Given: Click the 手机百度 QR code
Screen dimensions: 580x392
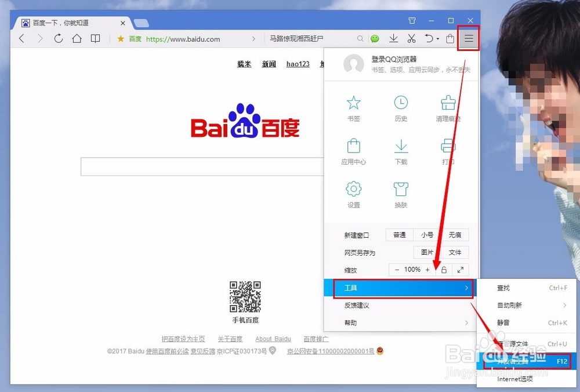Looking at the screenshot, I should pyautogui.click(x=245, y=296).
